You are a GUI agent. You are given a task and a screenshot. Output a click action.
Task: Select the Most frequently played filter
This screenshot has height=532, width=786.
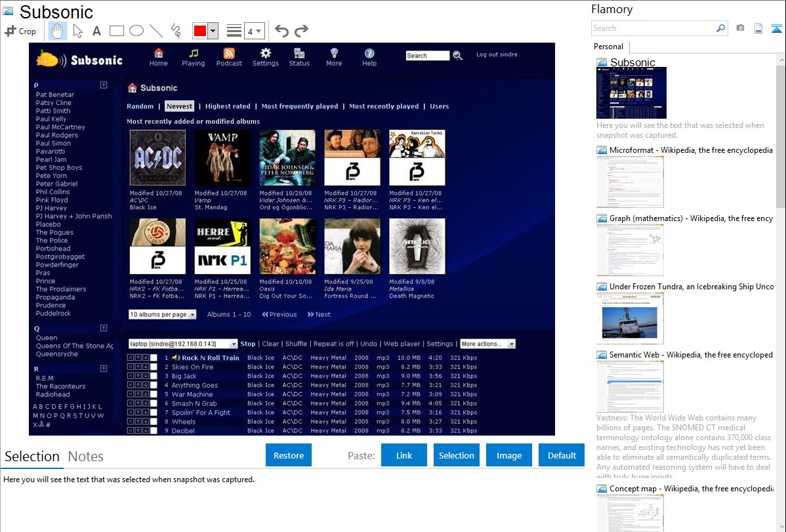click(x=300, y=106)
